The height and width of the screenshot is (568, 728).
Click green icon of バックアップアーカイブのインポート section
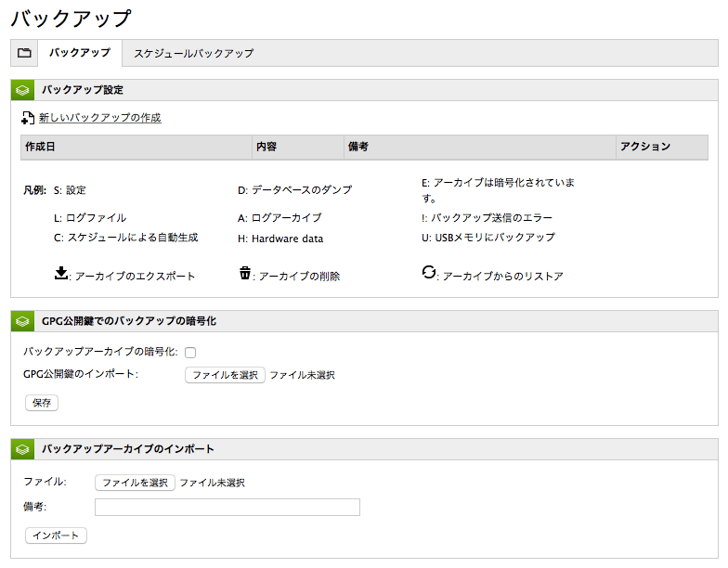pyautogui.click(x=22, y=449)
